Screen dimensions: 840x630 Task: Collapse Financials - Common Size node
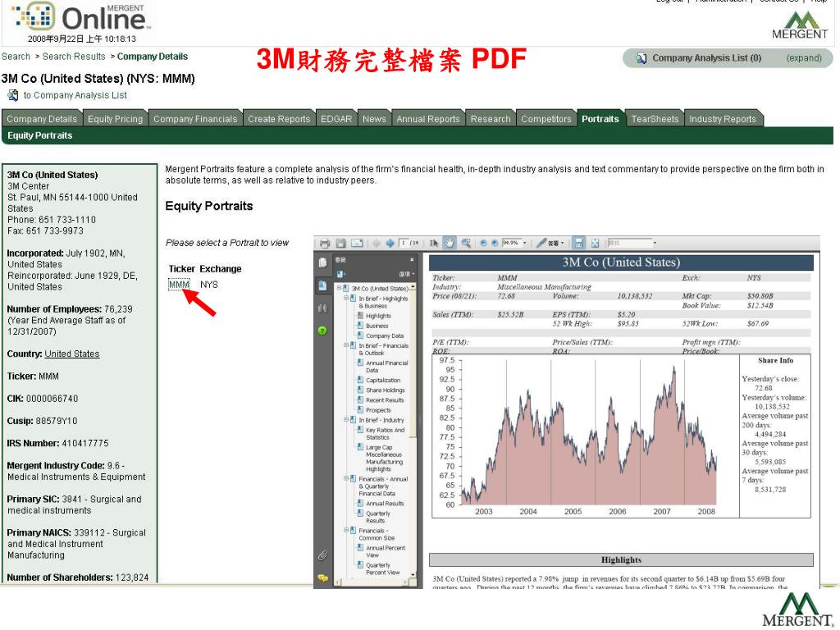346,531
